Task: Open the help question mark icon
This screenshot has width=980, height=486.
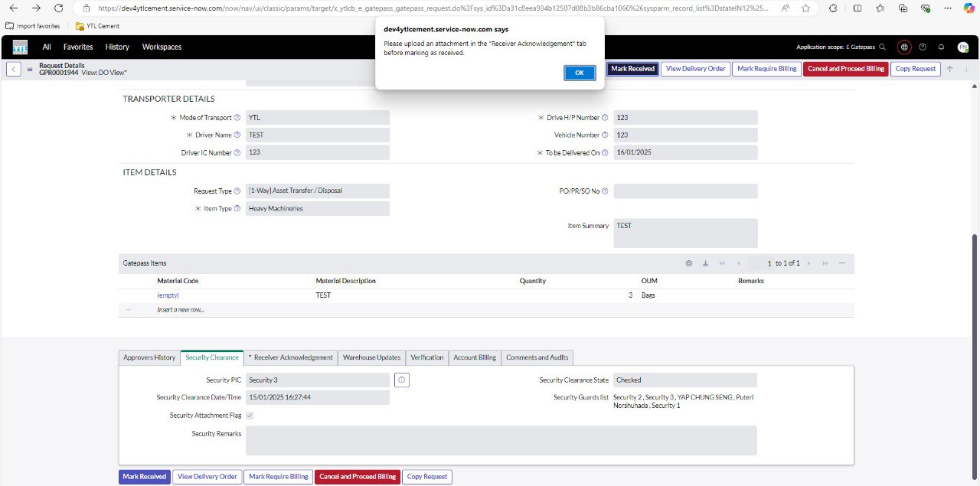Action: click(923, 47)
